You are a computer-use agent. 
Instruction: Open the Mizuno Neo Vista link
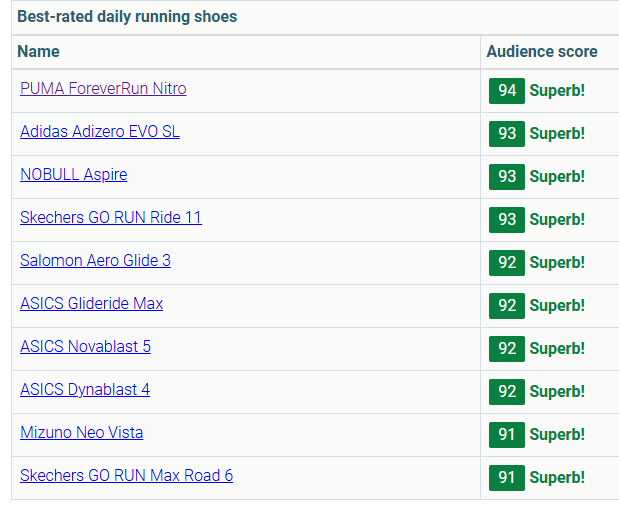(81, 433)
